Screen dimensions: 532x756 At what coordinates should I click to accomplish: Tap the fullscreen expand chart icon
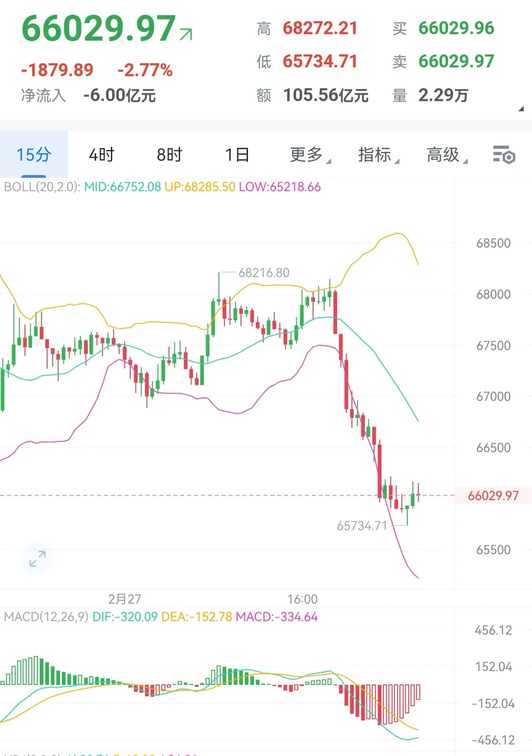[x=37, y=559]
